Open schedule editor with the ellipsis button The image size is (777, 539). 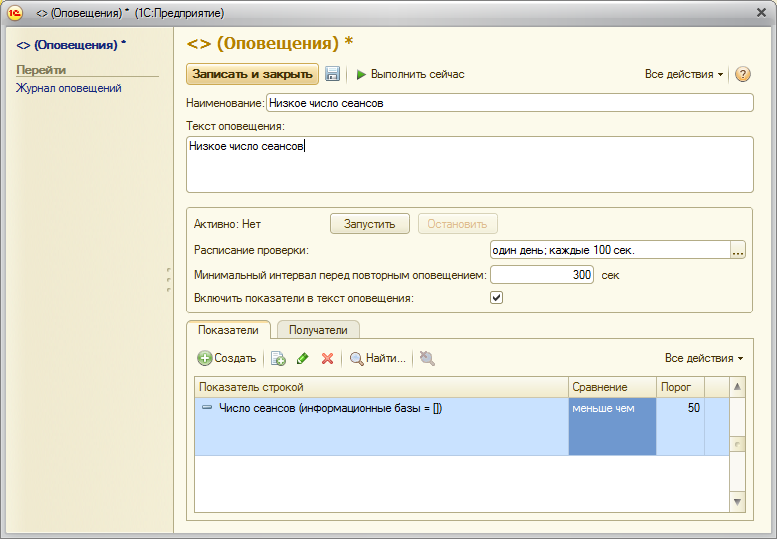[739, 251]
